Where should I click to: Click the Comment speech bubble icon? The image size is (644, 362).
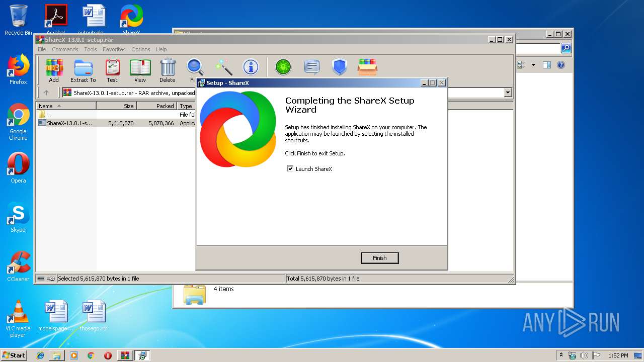(x=312, y=67)
